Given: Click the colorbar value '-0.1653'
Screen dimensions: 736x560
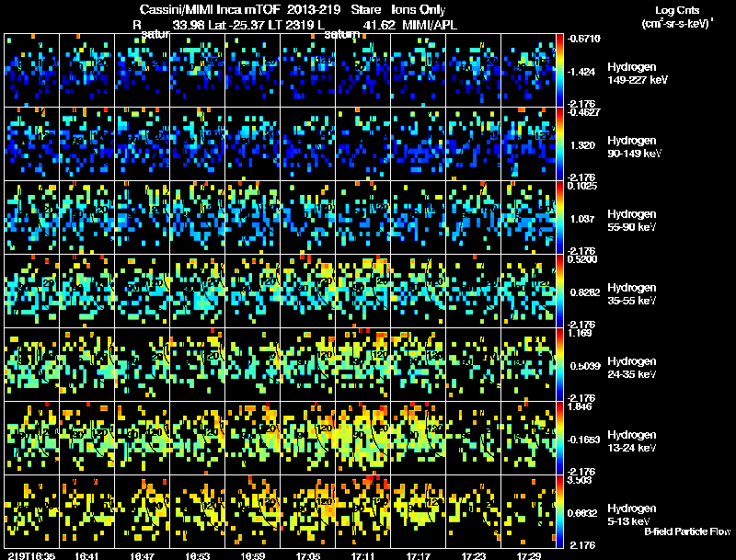Looking at the screenshot, I should [584, 440].
